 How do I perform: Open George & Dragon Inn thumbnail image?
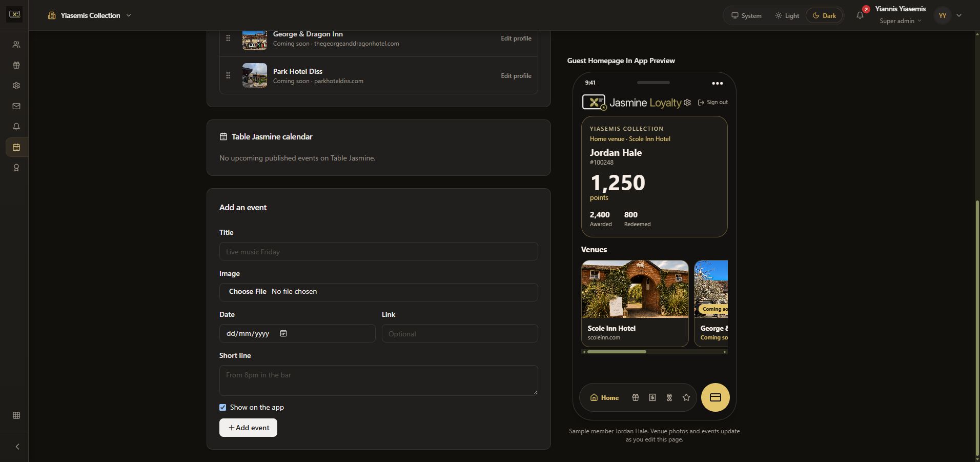click(255, 39)
